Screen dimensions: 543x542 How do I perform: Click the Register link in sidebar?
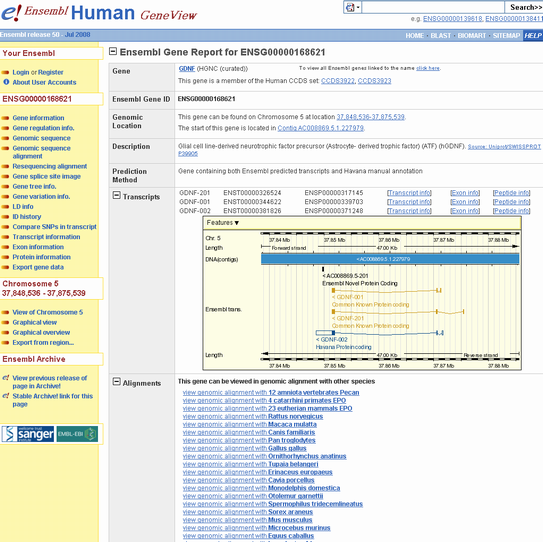(51, 72)
